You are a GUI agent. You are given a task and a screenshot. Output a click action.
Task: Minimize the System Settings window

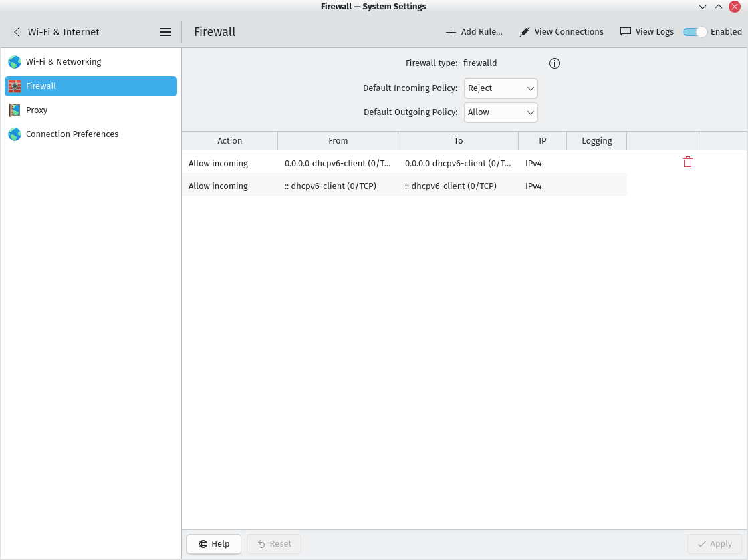[702, 7]
